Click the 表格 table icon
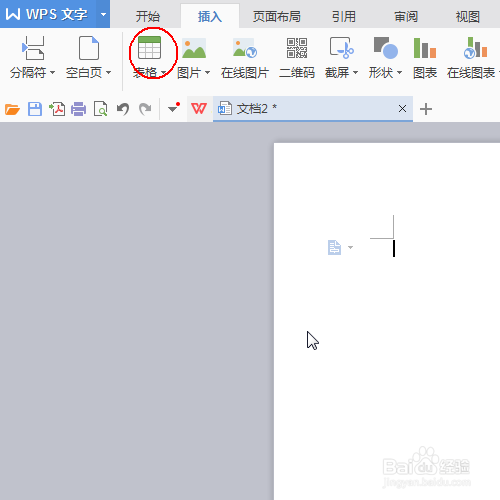Screen dimensions: 500x500 coord(149,48)
